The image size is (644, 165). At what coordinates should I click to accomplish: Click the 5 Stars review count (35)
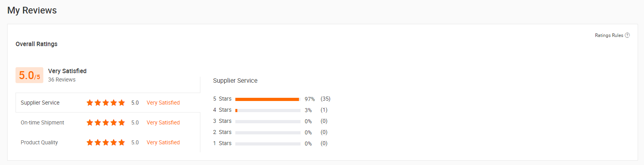tap(326, 99)
